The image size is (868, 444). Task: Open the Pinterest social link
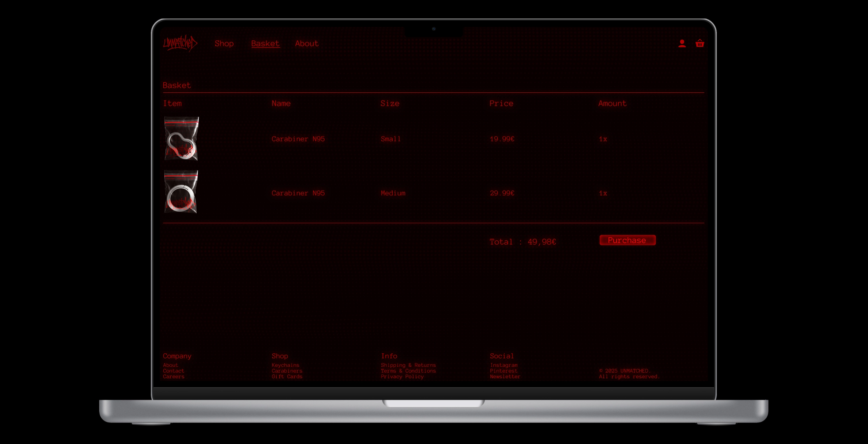pos(503,371)
